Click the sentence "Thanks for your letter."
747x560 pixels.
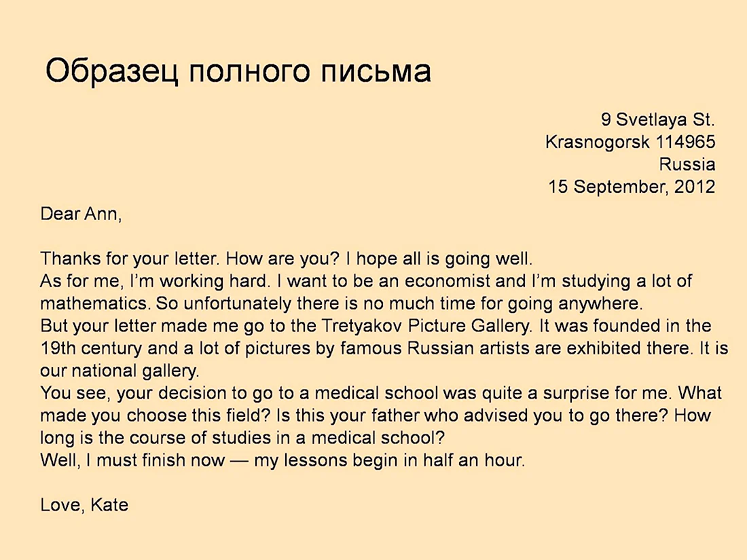pyautogui.click(x=130, y=259)
